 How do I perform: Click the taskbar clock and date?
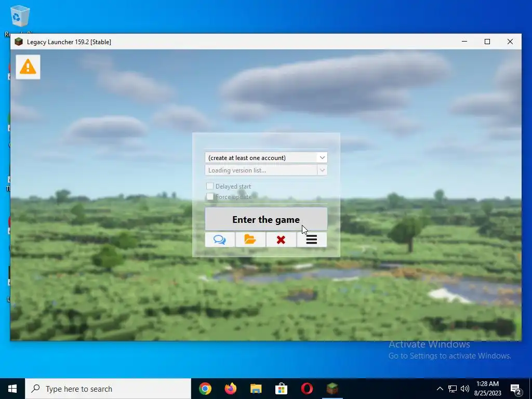(487, 389)
